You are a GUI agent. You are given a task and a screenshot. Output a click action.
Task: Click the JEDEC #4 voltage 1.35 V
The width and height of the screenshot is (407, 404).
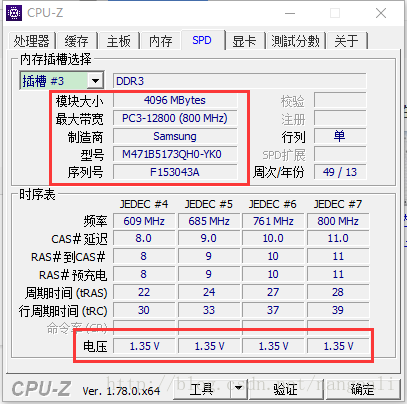coord(144,346)
